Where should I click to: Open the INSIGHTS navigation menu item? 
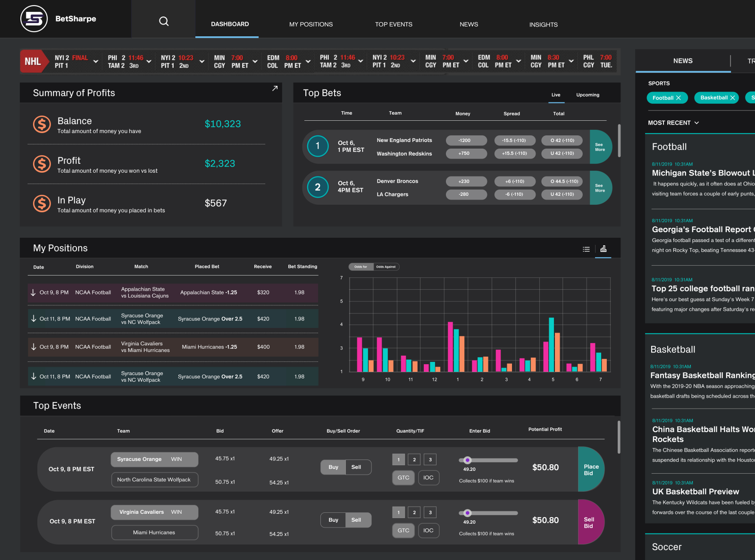pos(543,24)
